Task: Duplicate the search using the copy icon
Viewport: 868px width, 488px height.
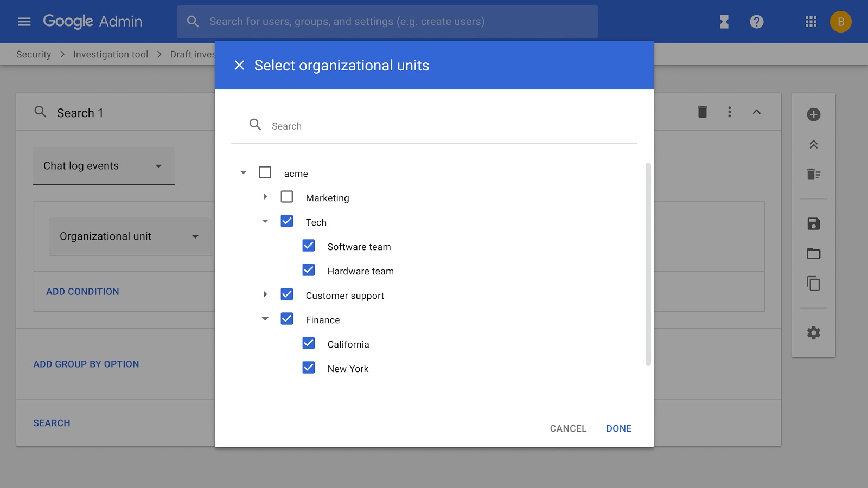Action: pyautogui.click(x=813, y=283)
